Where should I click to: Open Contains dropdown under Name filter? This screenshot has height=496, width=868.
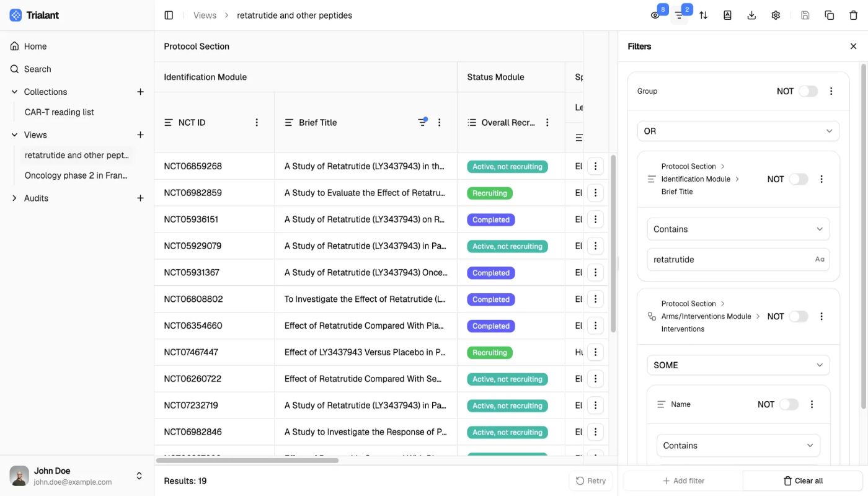click(x=738, y=445)
